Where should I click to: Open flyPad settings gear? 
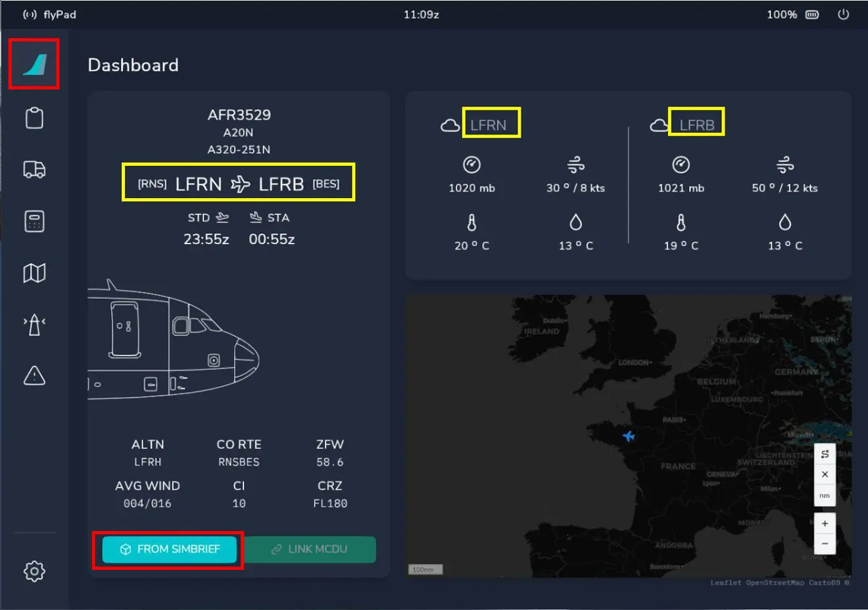click(34, 571)
